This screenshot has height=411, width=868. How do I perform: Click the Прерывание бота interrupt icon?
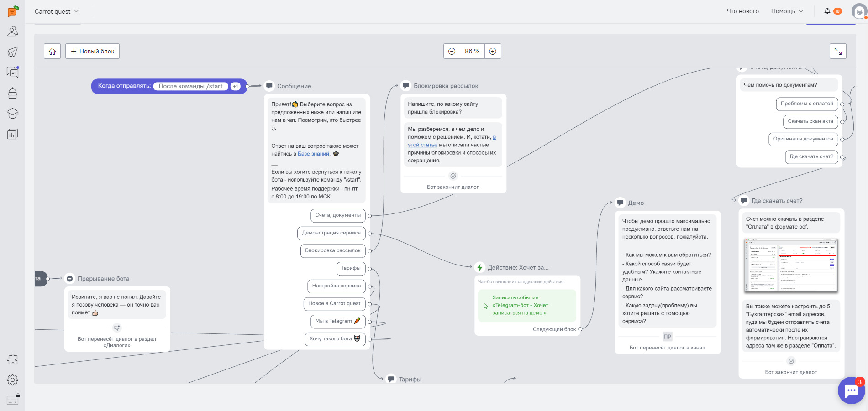(x=69, y=278)
